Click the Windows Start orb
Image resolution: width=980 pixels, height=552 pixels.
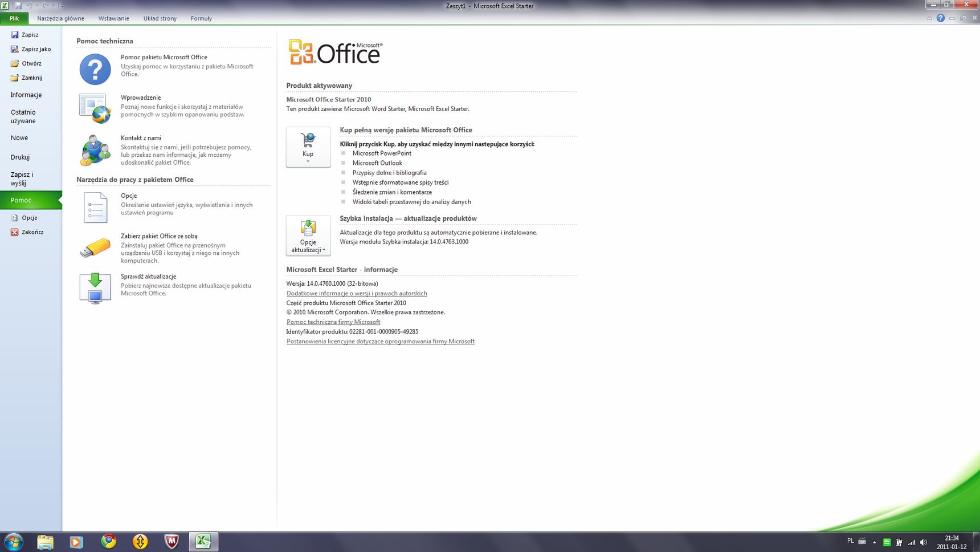(x=13, y=541)
